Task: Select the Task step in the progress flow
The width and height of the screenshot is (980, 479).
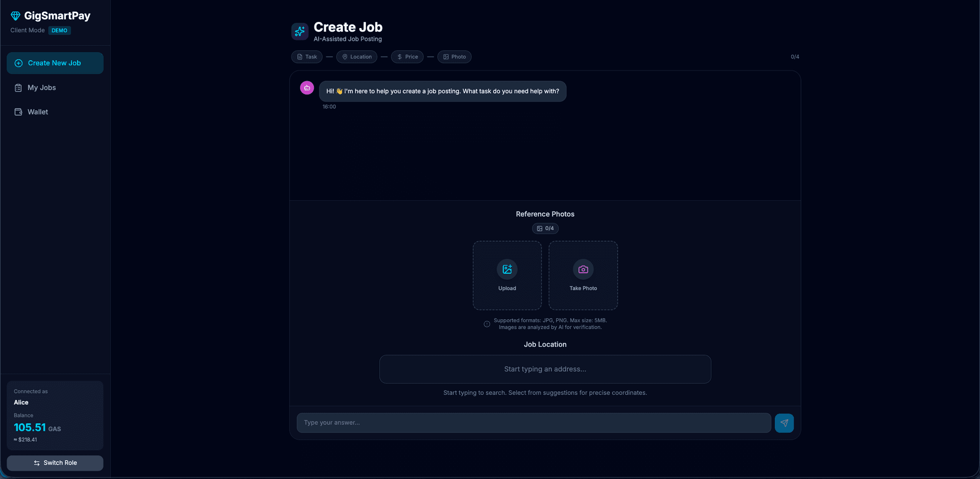Action: (306, 57)
